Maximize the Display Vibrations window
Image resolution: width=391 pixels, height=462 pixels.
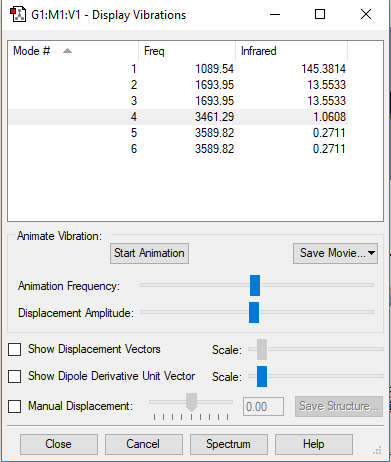pos(320,14)
